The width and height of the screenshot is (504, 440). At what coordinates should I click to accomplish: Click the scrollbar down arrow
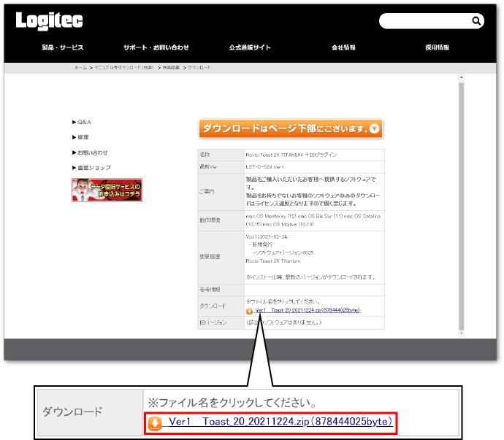(461, 333)
